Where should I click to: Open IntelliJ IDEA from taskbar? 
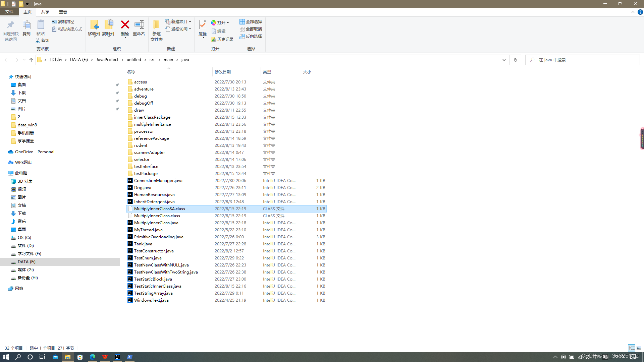[117, 357]
